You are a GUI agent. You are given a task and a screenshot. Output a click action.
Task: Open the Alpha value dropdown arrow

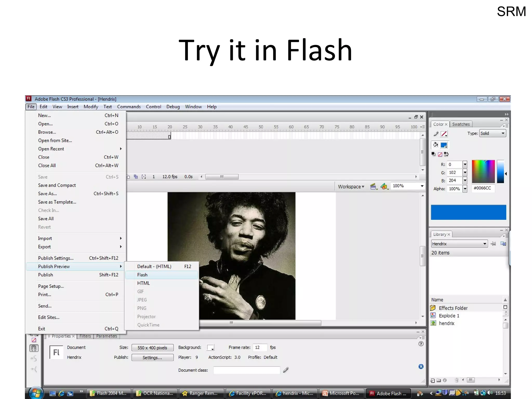pos(465,189)
